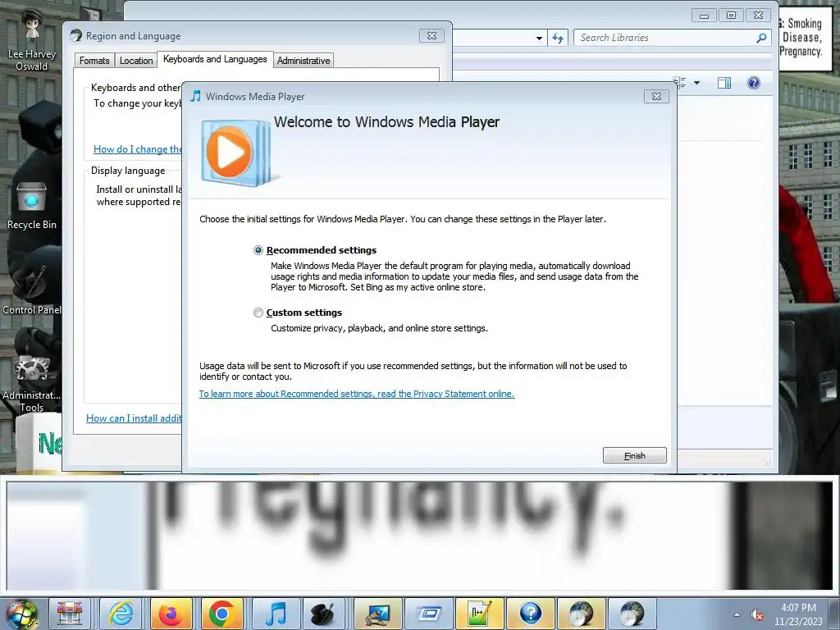840x630 pixels.
Task: Open the Lee Harvey Oswald desktop icon
Action: (x=32, y=39)
